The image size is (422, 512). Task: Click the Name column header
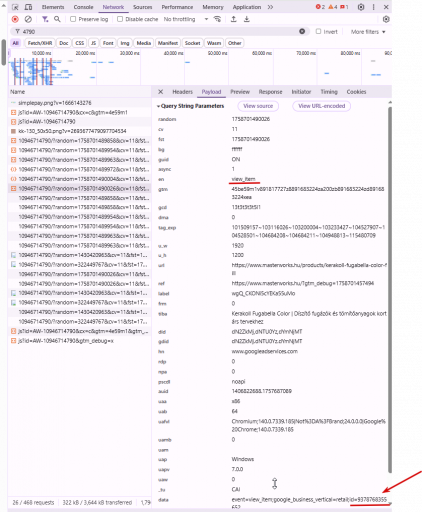80,92
